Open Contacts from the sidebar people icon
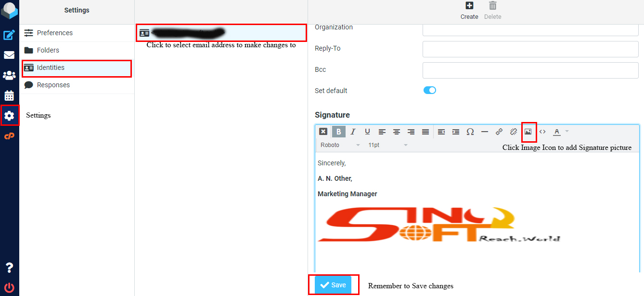Screen dimensions: 644x296 tap(9, 75)
